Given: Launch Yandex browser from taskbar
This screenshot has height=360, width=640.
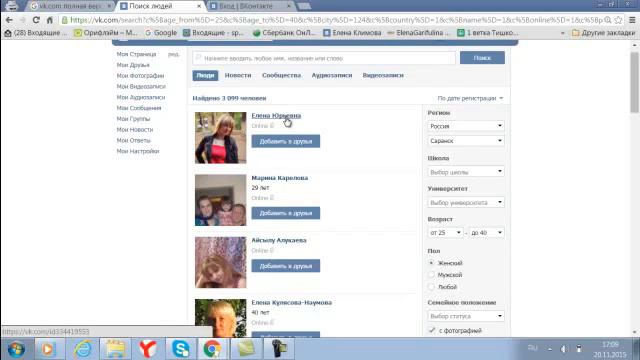Looking at the screenshot, I should pyautogui.click(x=148, y=349).
